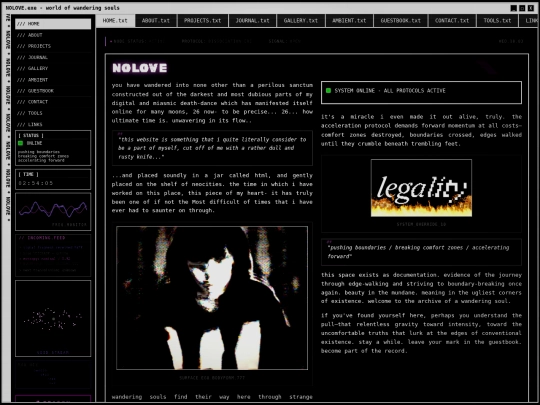Click the legality flaming banner image

[421, 188]
